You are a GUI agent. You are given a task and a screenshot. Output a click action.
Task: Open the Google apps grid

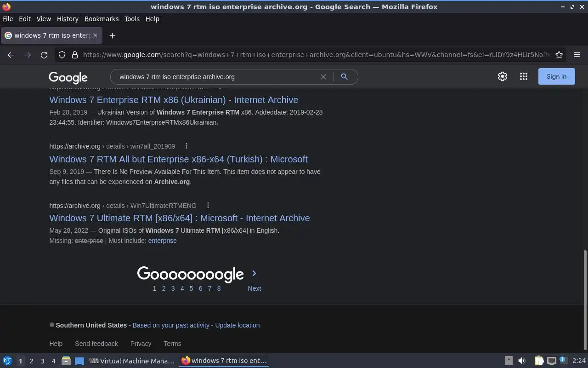tap(524, 76)
